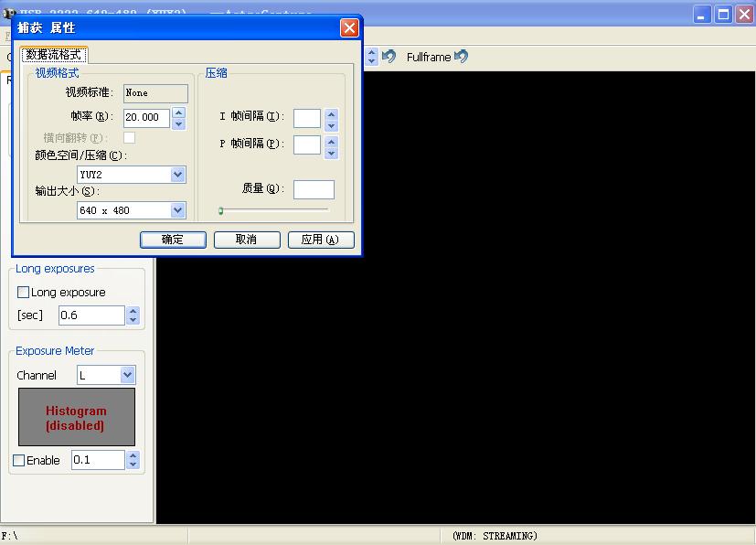Click the toolbar spinner arrows beside the dialog's right edge
This screenshot has height=545, width=756.
pos(371,57)
